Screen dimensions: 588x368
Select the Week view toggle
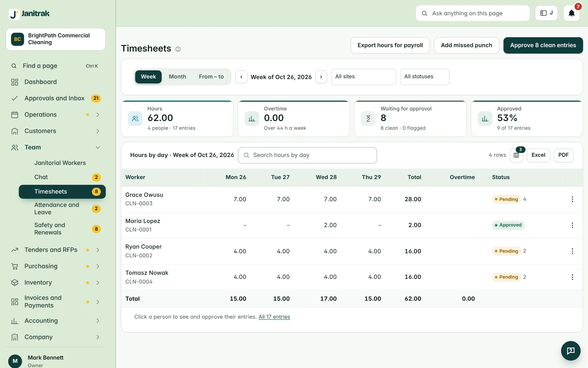148,77
